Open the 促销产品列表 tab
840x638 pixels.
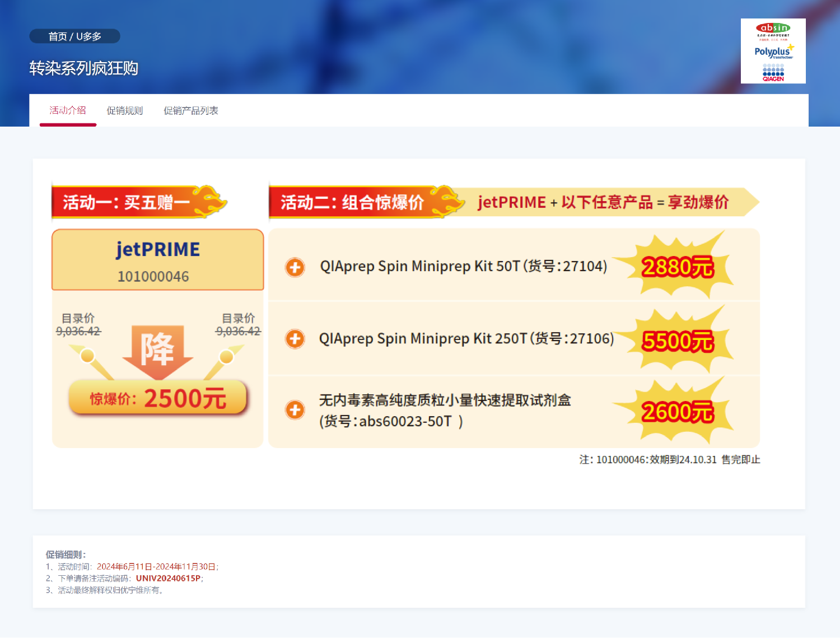pyautogui.click(x=192, y=110)
